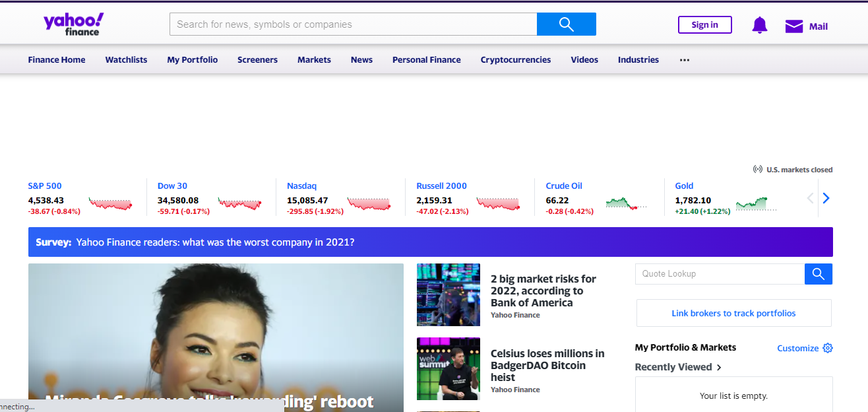868x412 pixels.
Task: Click the Crude Oil price 66.22
Action: 557,200
